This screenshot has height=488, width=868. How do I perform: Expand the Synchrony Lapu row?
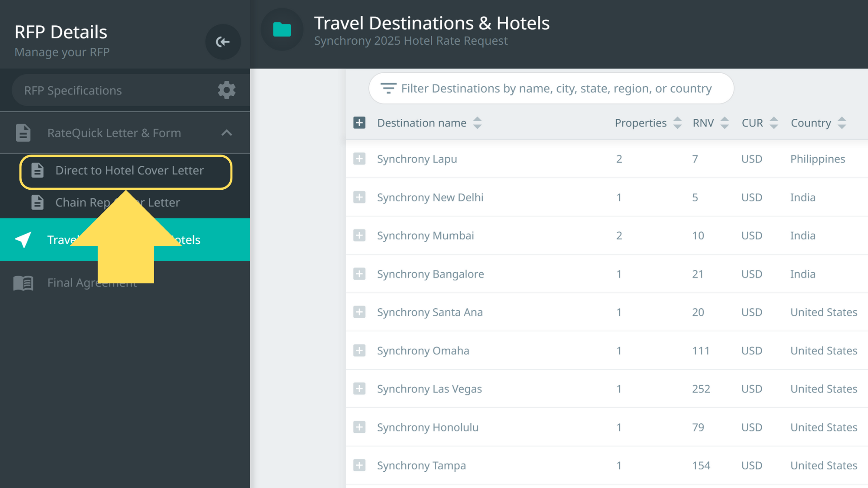359,159
